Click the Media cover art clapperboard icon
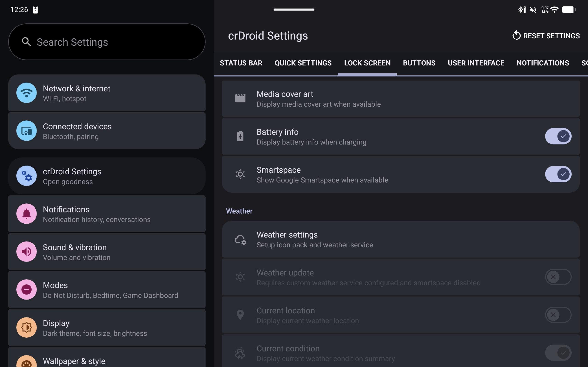 click(x=240, y=98)
